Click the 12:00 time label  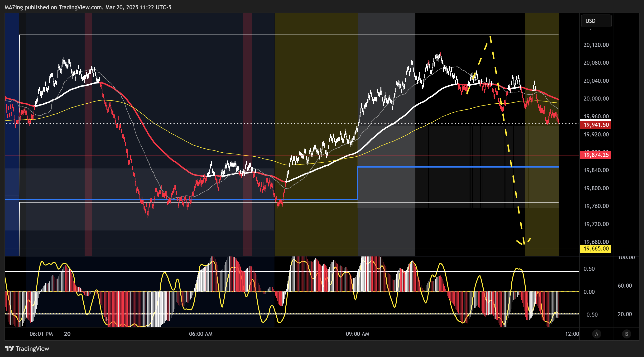click(572, 334)
